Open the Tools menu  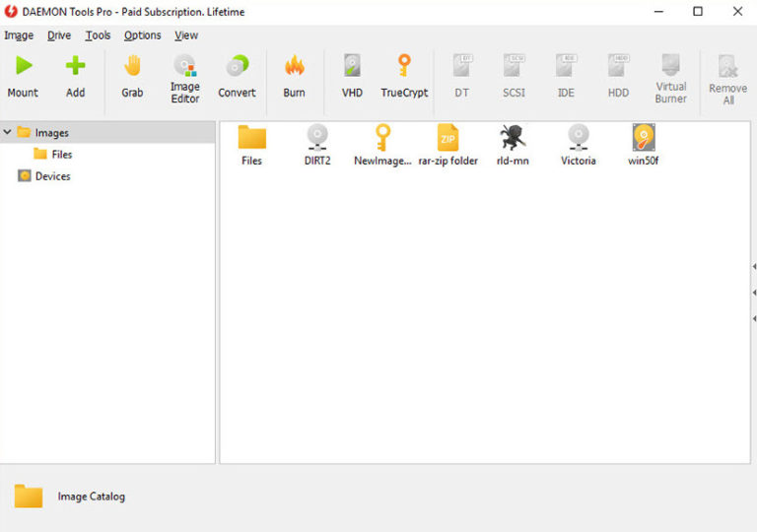pos(98,35)
